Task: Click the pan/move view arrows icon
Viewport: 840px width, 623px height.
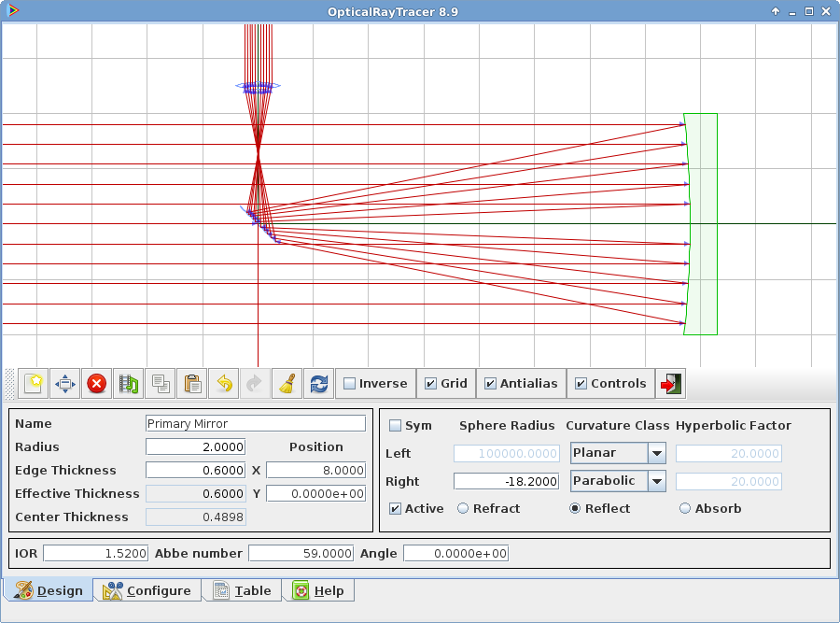Action: click(x=65, y=384)
